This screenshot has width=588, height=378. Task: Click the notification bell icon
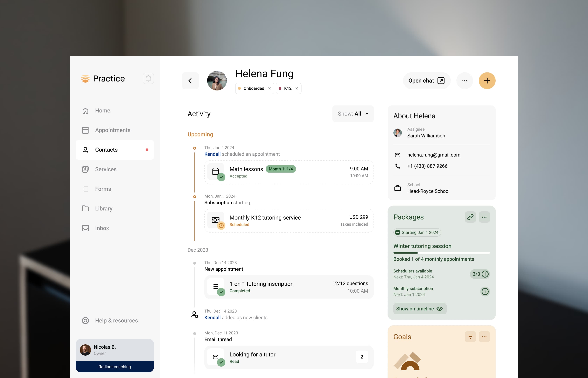tap(148, 79)
